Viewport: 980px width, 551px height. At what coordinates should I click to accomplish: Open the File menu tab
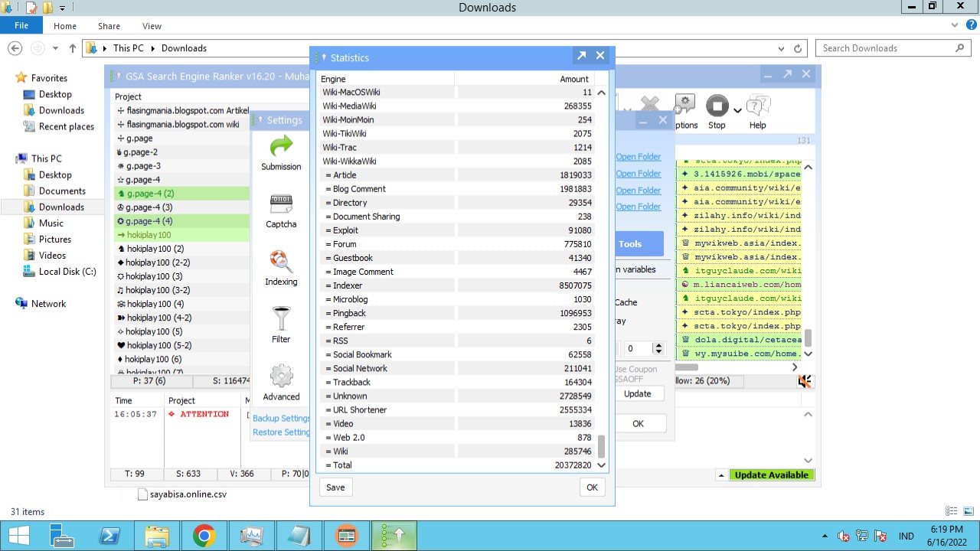(21, 25)
